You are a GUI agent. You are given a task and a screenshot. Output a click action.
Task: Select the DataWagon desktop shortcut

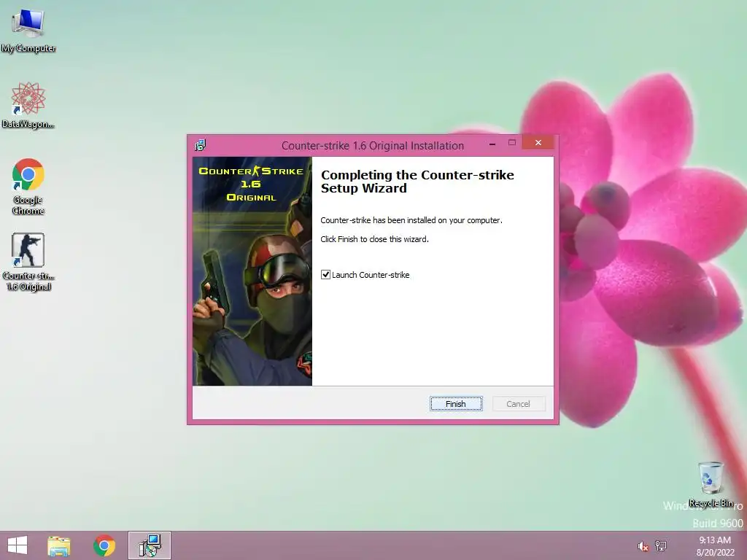coord(28,105)
